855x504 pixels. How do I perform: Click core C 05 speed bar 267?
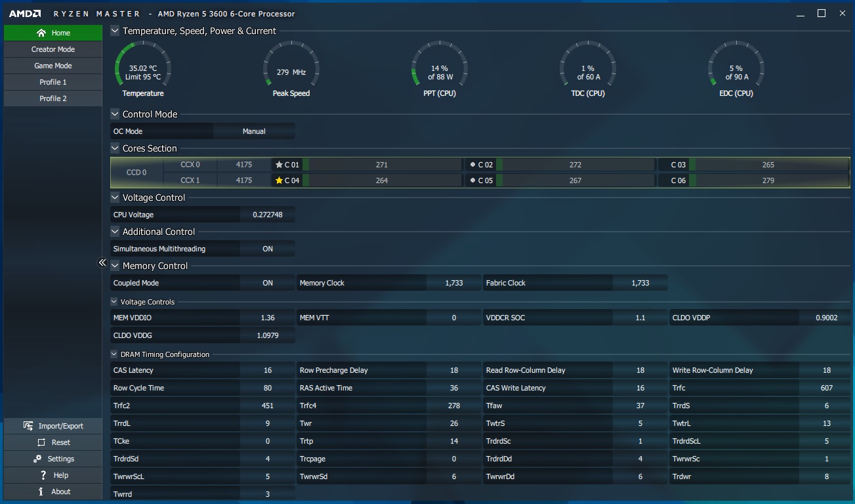click(575, 180)
